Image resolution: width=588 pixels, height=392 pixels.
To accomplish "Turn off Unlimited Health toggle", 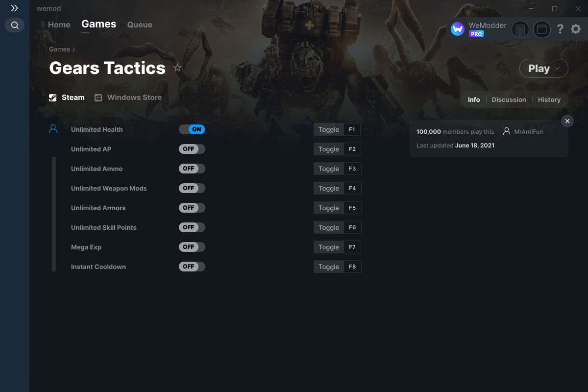I will [x=192, y=129].
